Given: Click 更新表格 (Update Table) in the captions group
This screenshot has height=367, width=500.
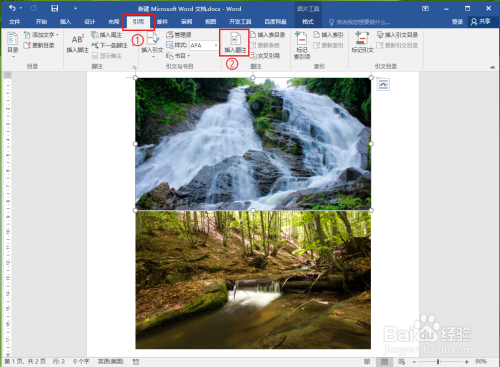Looking at the screenshot, I should (x=265, y=45).
